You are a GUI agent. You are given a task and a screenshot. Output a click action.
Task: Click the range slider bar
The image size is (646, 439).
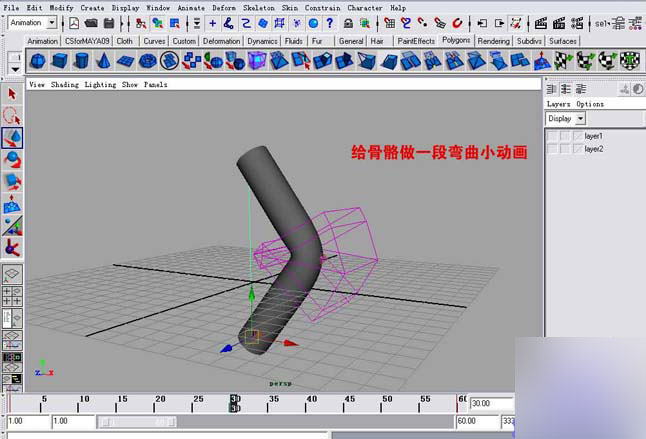pos(137,422)
